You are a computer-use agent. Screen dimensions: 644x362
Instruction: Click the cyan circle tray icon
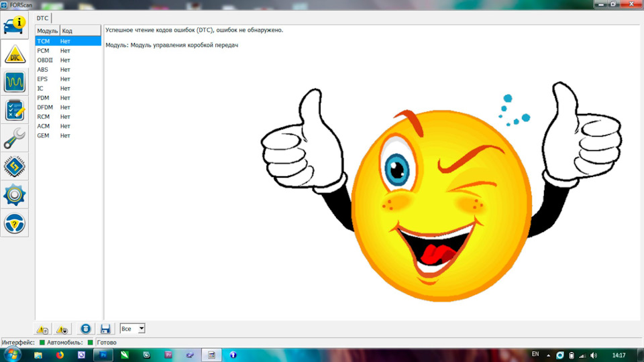point(559,355)
